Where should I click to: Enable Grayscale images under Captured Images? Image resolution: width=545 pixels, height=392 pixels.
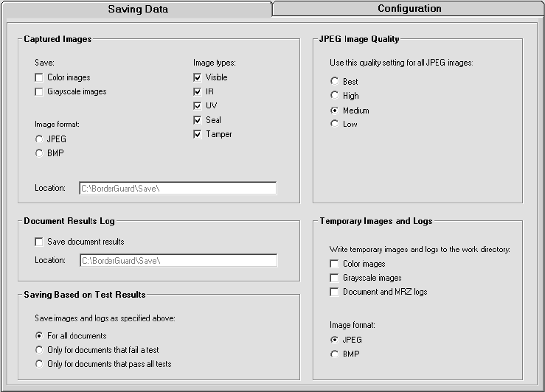point(39,91)
